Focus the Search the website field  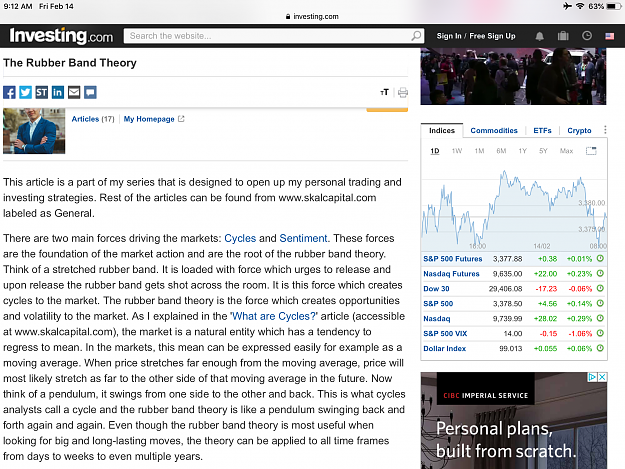(274, 36)
